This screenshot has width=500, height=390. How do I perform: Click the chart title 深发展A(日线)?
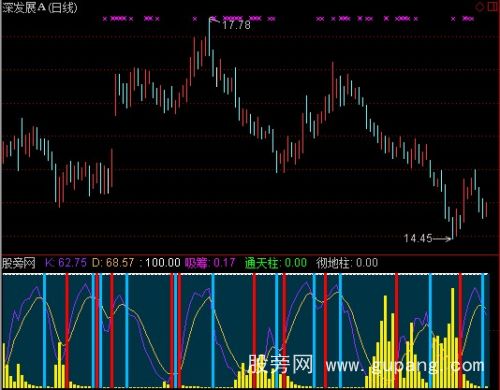coord(40,7)
